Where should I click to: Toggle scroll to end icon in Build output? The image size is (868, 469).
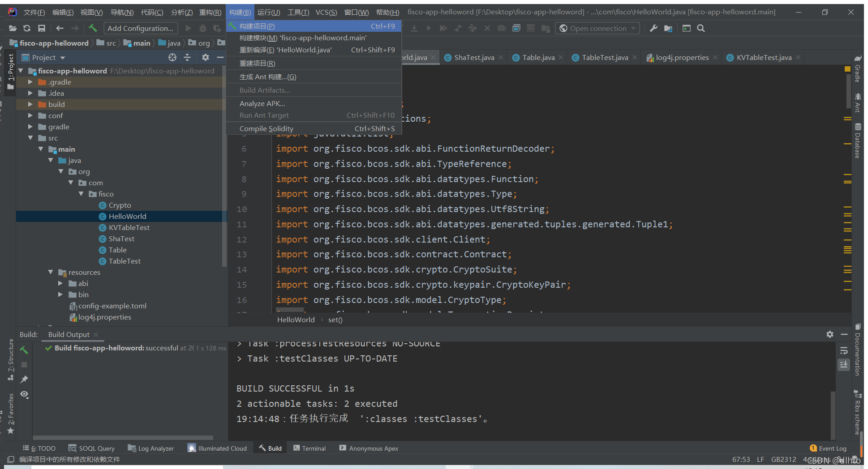[844, 365]
